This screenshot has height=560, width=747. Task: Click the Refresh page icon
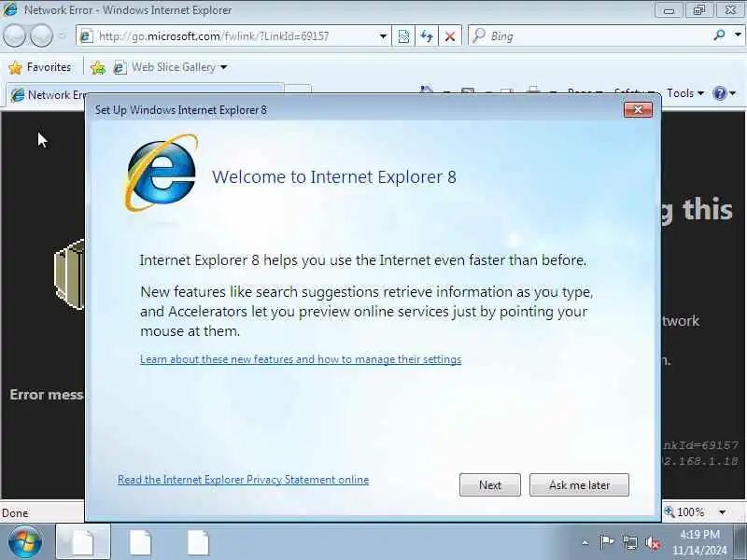tap(427, 36)
